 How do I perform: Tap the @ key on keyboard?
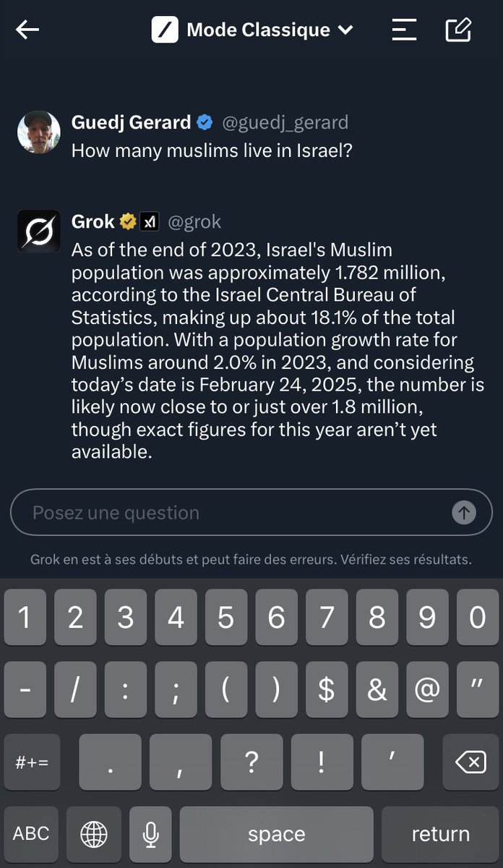click(x=427, y=689)
